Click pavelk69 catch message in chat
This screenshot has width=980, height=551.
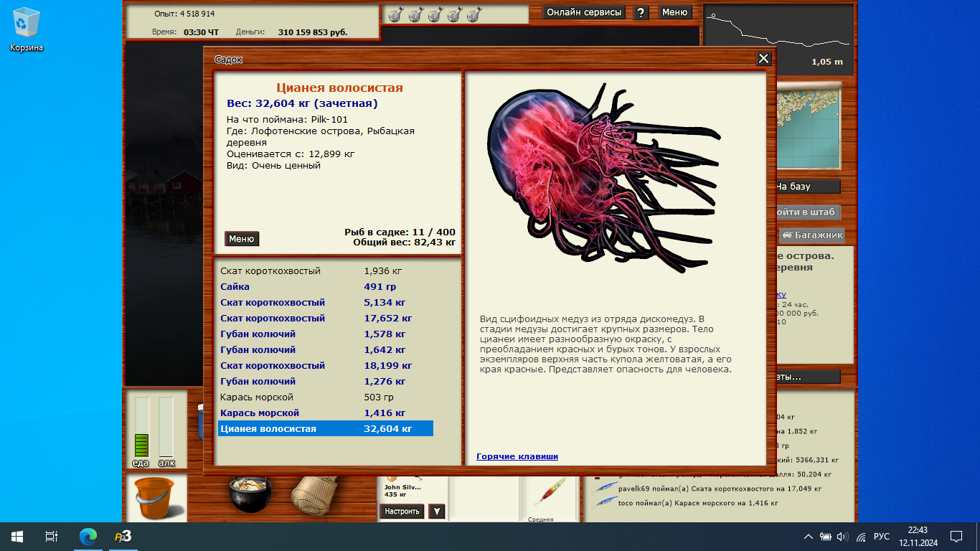tap(720, 489)
